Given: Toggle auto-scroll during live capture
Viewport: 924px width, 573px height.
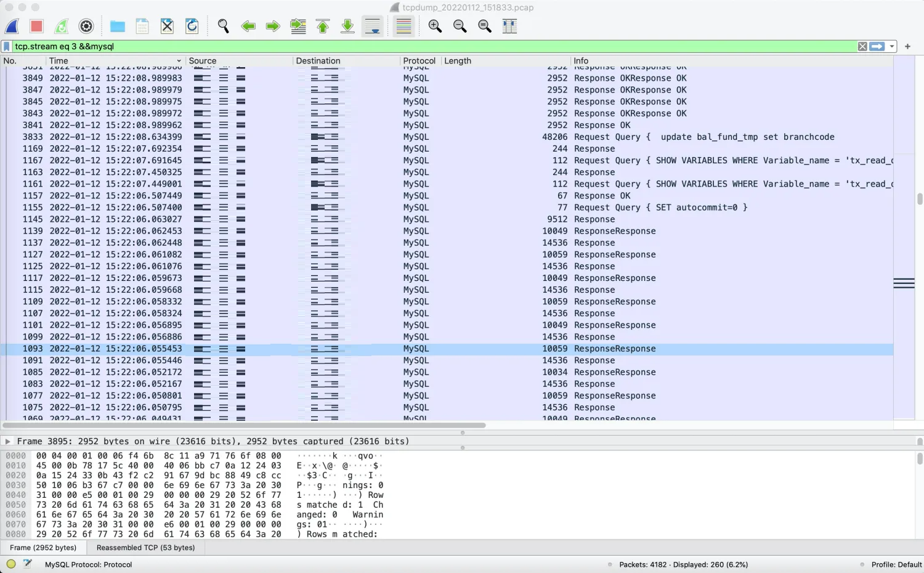Looking at the screenshot, I should click(x=372, y=26).
